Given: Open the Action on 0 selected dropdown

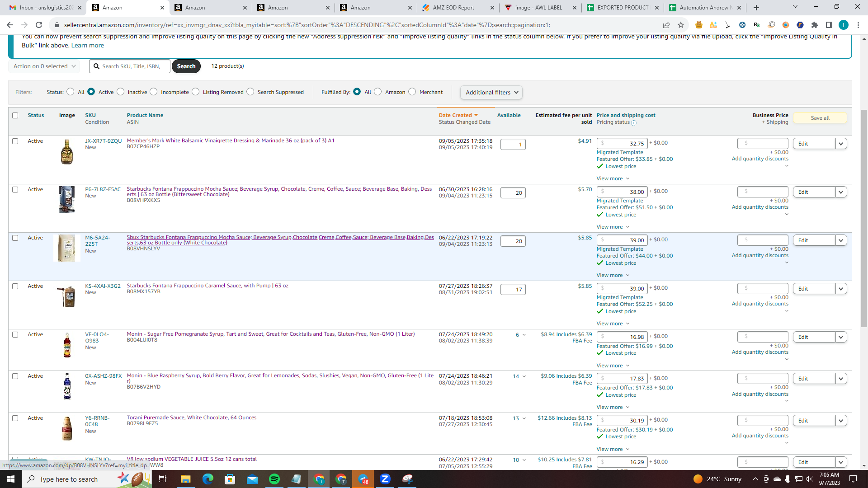Looking at the screenshot, I should click(x=44, y=66).
